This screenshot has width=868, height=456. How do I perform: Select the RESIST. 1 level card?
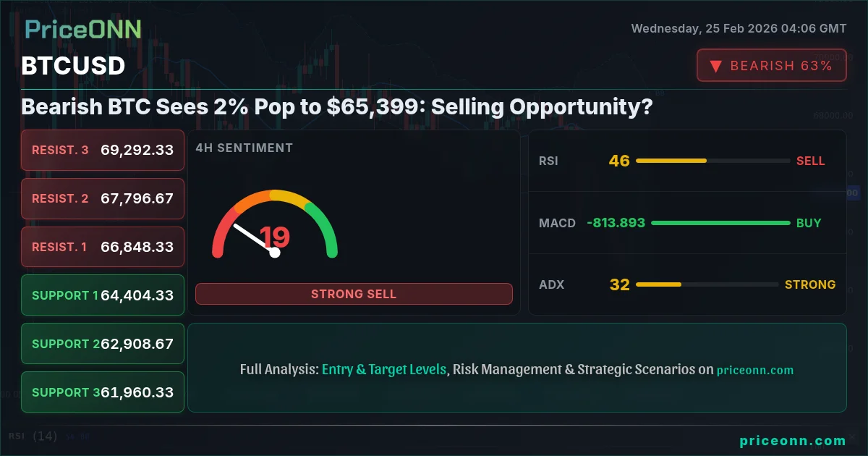click(103, 247)
